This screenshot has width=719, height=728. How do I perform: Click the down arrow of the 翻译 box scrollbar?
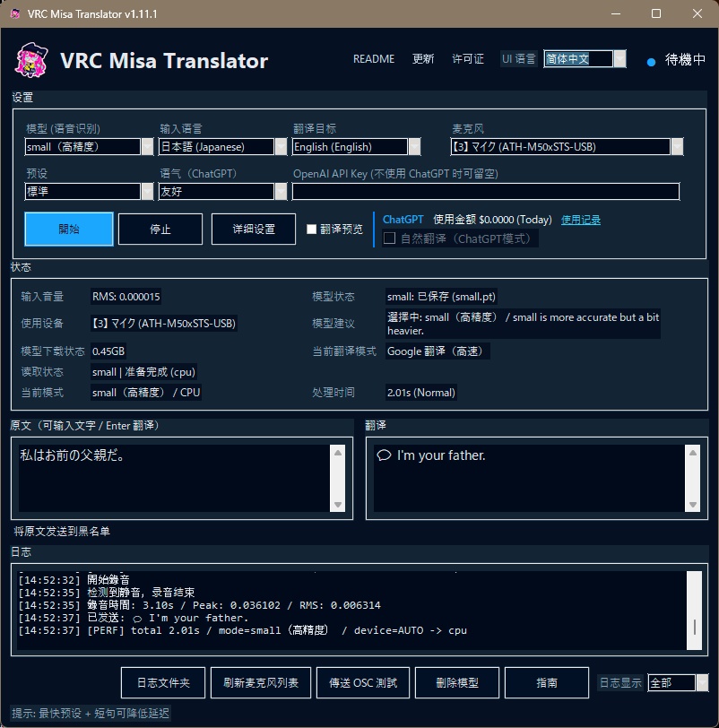[692, 505]
